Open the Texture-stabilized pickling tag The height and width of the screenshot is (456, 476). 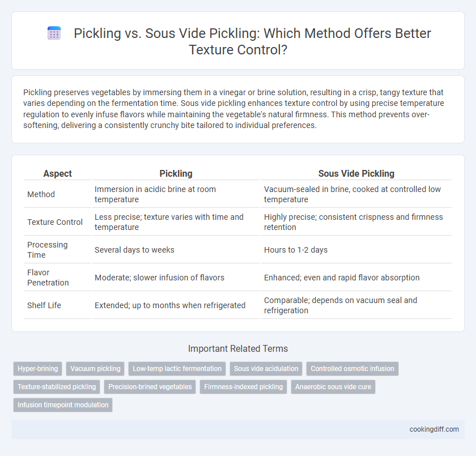[57, 387]
